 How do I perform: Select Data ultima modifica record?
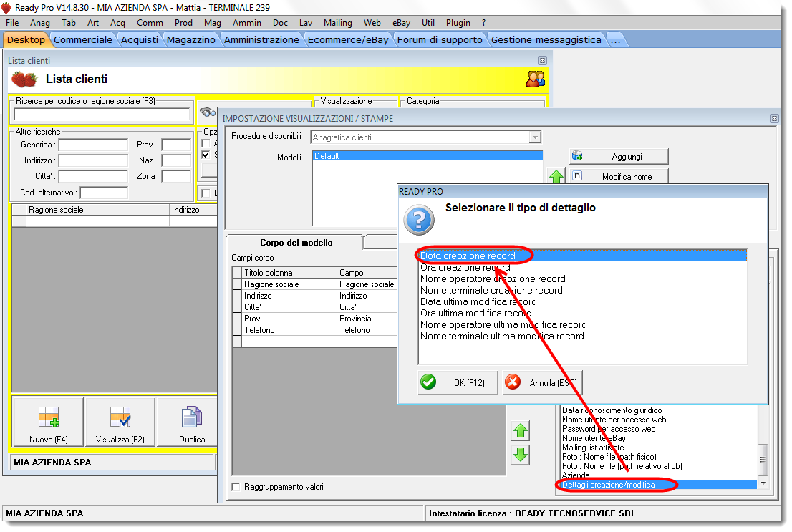(478, 301)
